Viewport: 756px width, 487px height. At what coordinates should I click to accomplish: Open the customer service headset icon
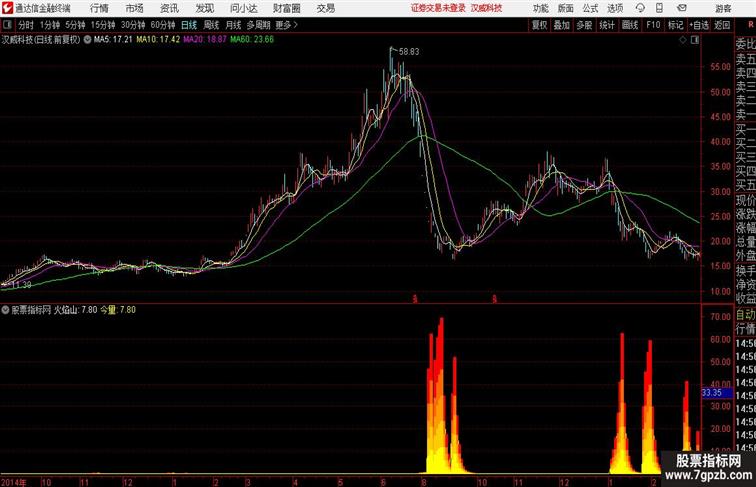coord(640,8)
